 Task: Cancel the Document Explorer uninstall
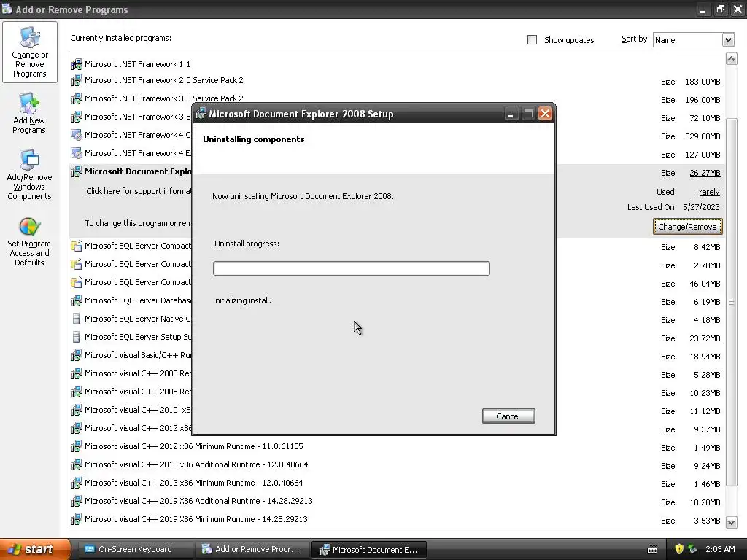click(508, 416)
